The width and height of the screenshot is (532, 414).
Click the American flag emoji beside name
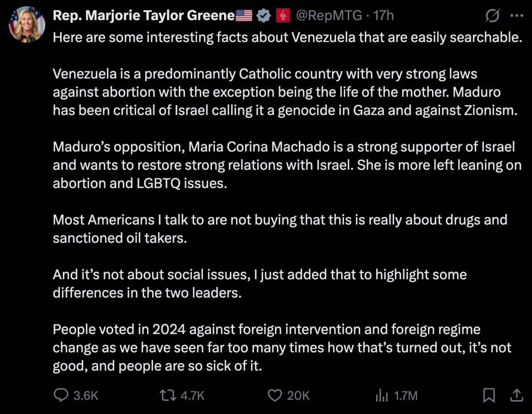coord(244,16)
